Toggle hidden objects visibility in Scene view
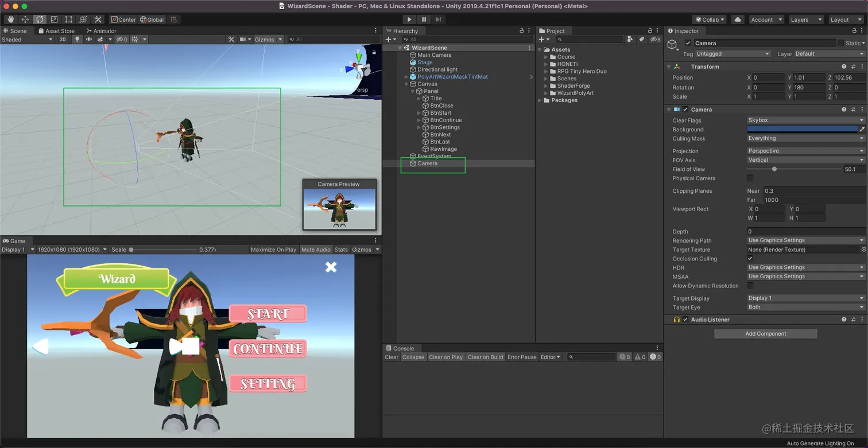The height and width of the screenshot is (448, 868). (122, 40)
